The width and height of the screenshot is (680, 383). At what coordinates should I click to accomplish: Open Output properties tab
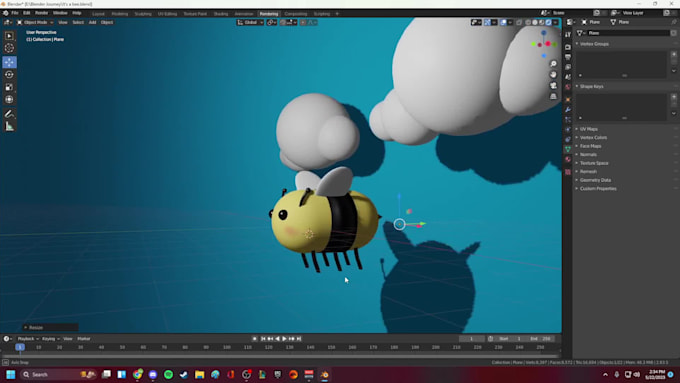(x=568, y=57)
